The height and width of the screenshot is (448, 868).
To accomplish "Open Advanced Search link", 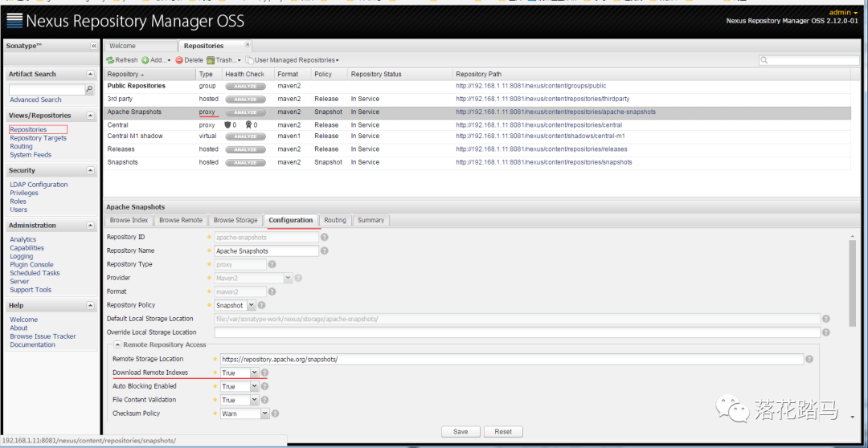I will click(x=35, y=100).
